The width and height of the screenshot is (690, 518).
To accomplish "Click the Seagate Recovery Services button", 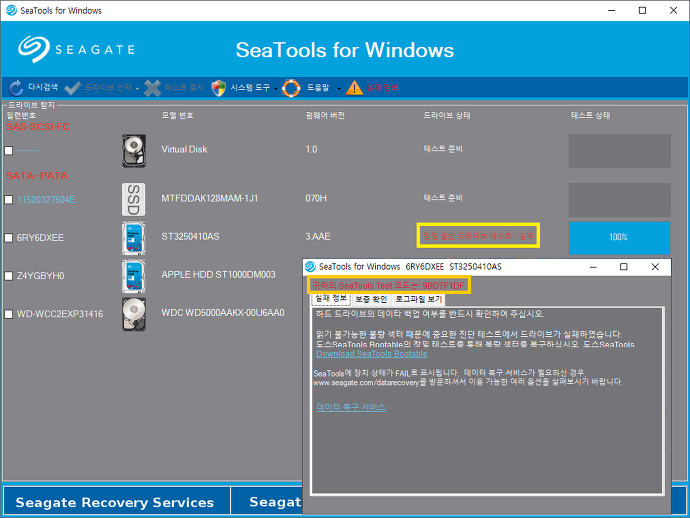I will [x=116, y=501].
